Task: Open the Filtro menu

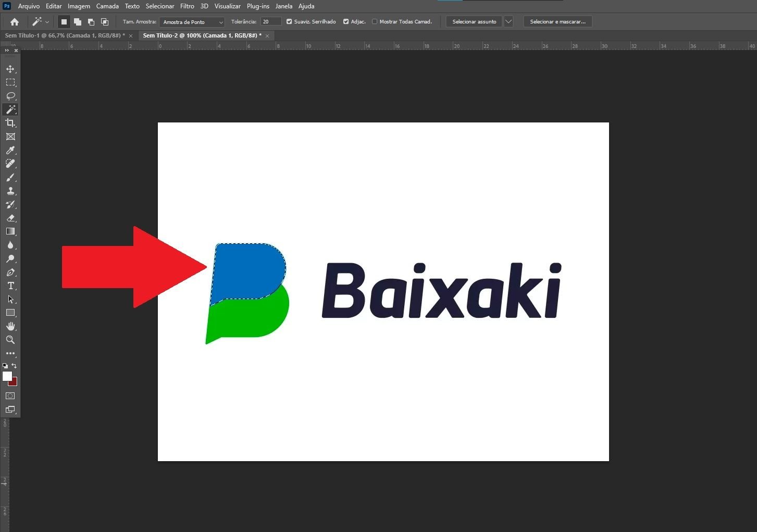Action: [x=187, y=6]
